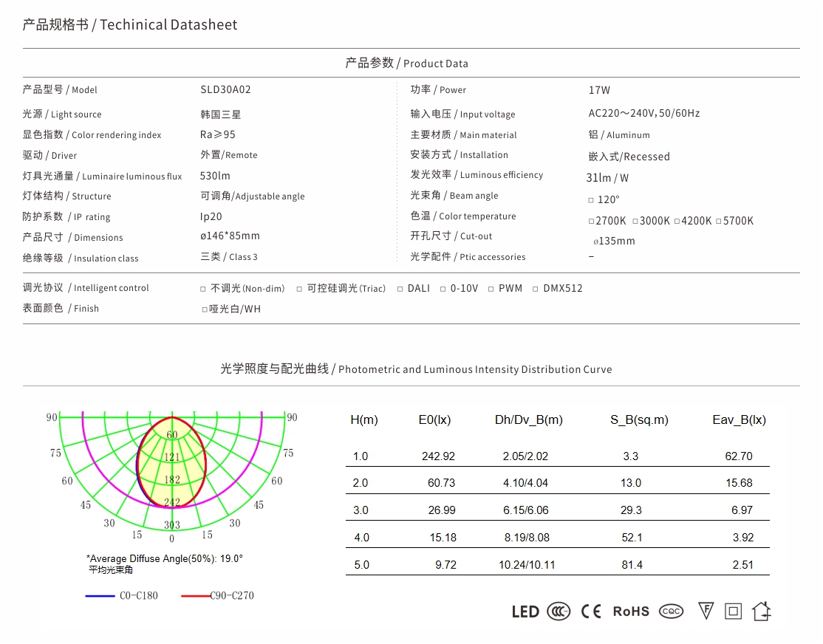This screenshot has height=644, width=823.
Task: Click the Ra≥95 color rendering value
Action: [218, 134]
